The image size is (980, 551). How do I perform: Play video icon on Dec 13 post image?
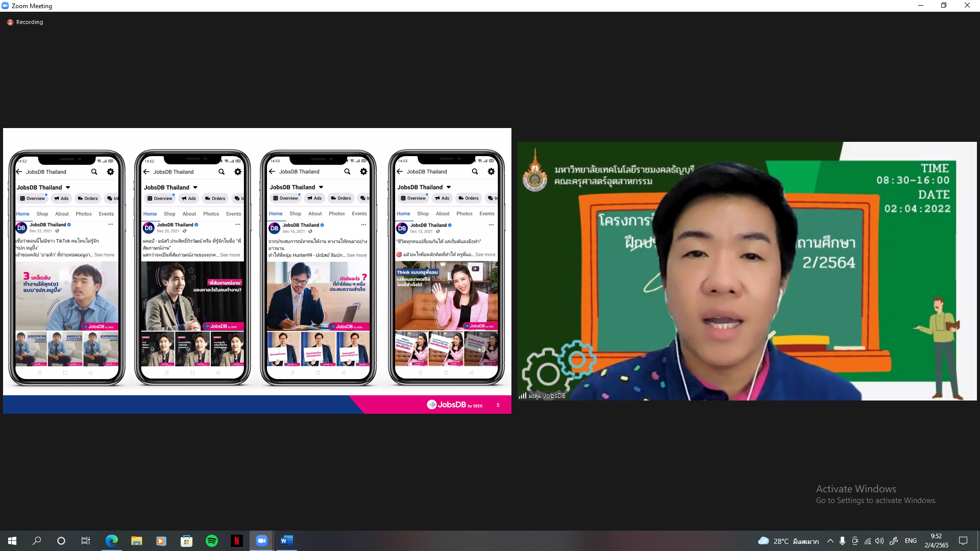475,269
